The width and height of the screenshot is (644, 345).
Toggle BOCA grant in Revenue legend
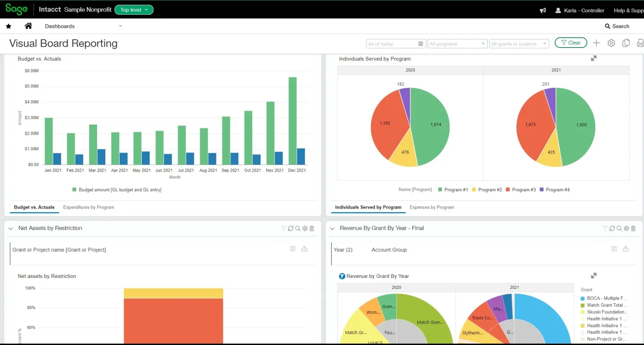click(604, 298)
